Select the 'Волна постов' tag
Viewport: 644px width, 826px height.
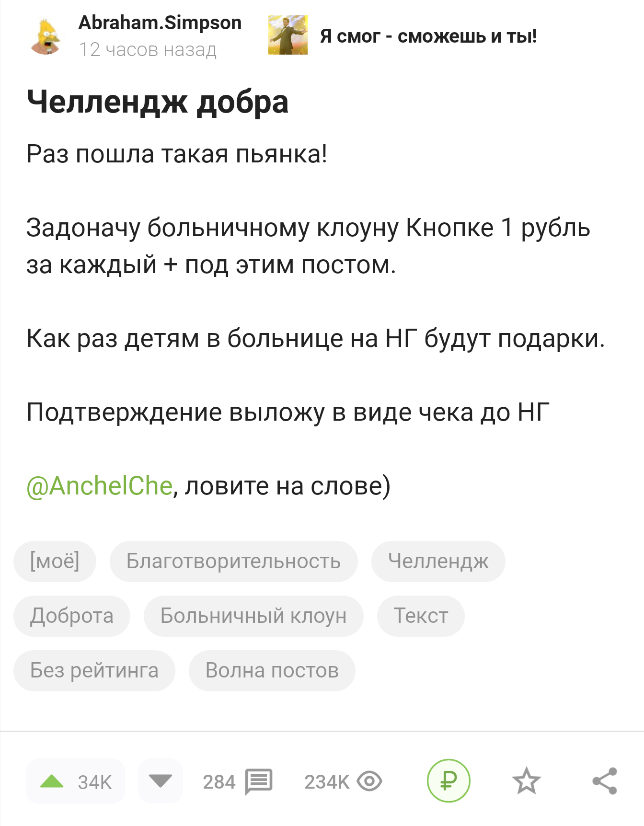point(272,670)
